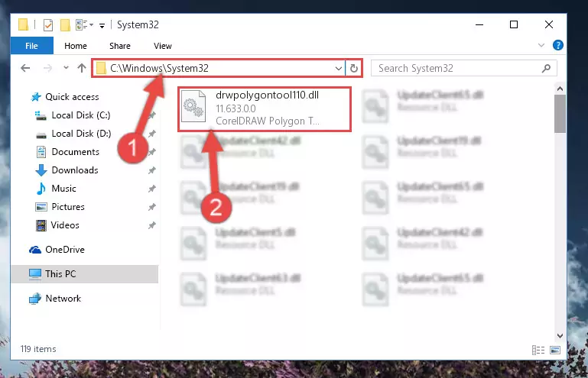Click the pin icon beside Pictures
588x378 pixels.
click(x=151, y=207)
